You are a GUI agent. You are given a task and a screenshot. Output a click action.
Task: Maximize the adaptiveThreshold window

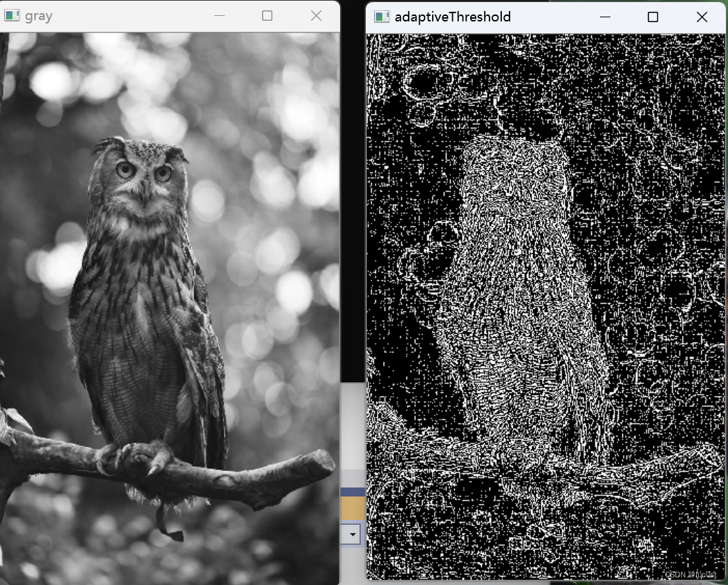(653, 17)
